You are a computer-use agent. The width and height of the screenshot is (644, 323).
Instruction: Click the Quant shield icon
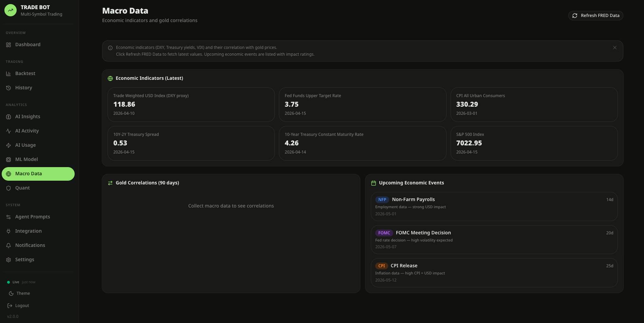pos(8,188)
